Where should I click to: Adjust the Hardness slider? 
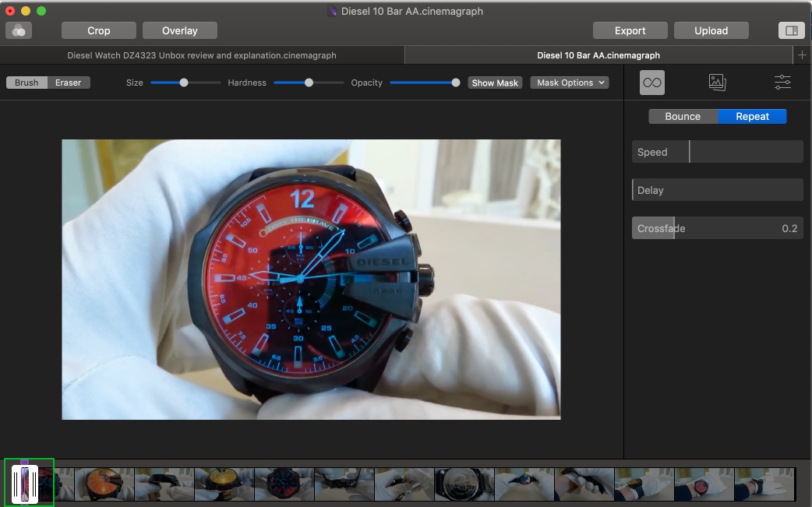tap(309, 83)
